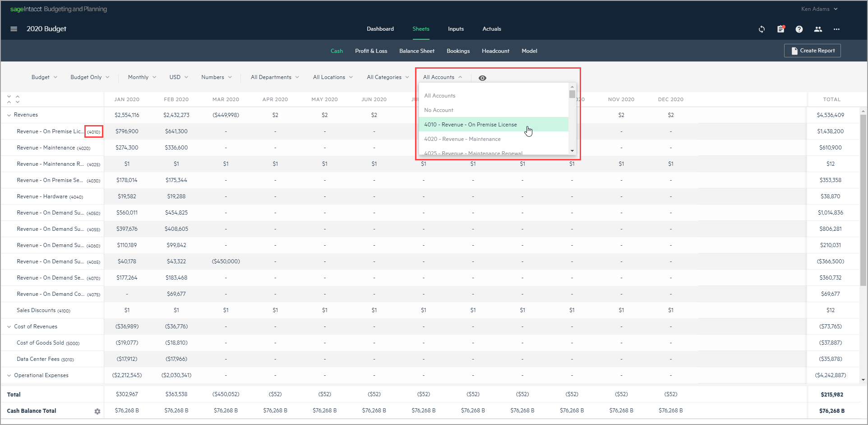Collapse the Operational Expenses group
Viewport: 868px width, 425px height.
pos(9,375)
